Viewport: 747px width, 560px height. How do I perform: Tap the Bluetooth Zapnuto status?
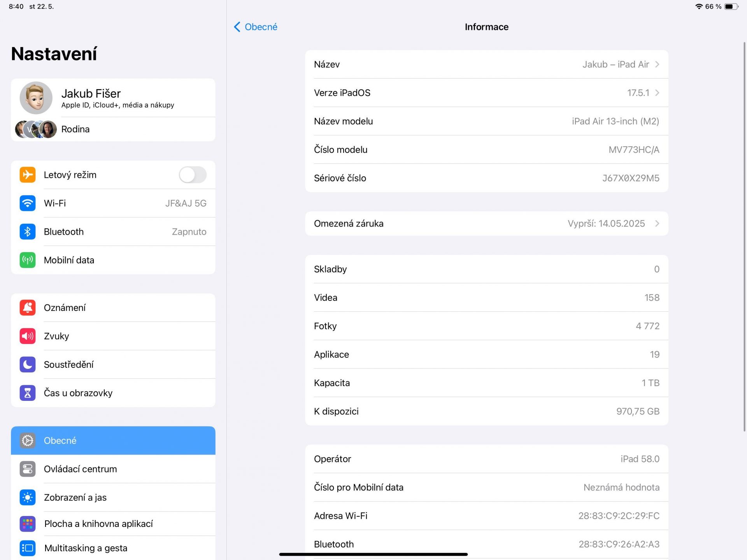[x=189, y=232]
